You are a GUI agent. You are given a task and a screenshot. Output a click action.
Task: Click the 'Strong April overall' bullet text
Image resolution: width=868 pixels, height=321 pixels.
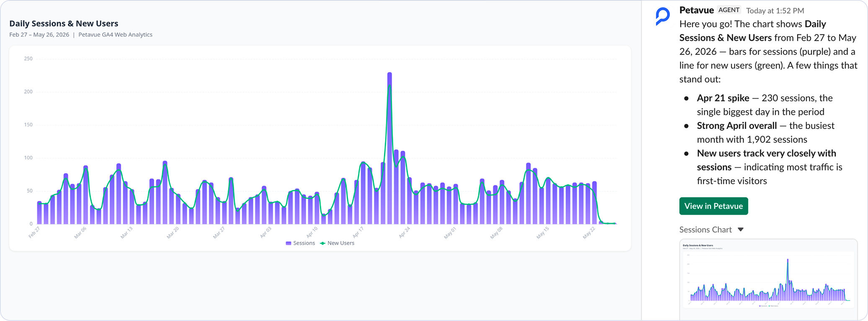click(737, 126)
